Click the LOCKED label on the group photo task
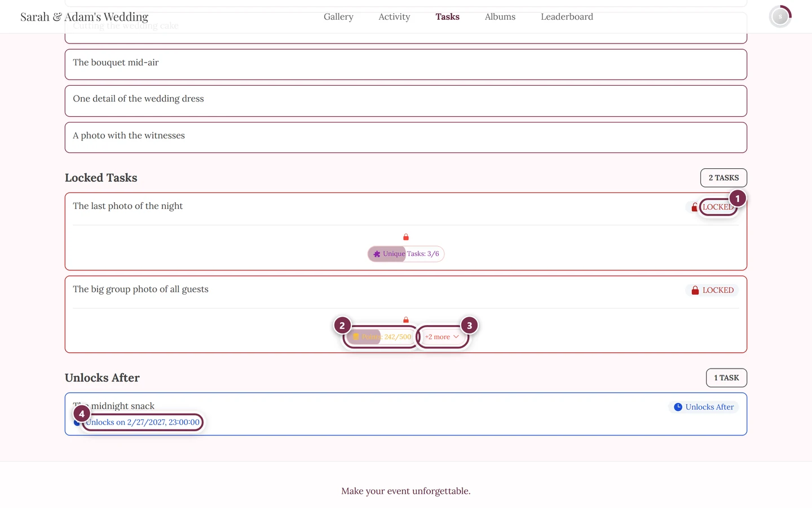 pyautogui.click(x=718, y=290)
